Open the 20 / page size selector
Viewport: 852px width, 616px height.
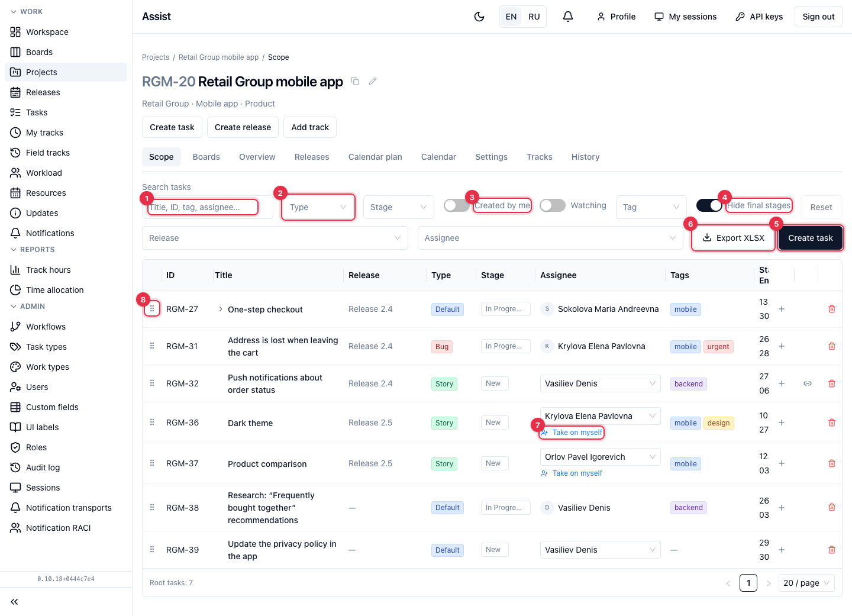click(806, 583)
